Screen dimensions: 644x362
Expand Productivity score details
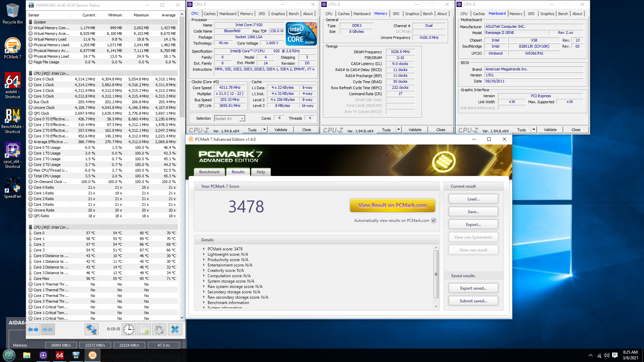tap(204, 260)
